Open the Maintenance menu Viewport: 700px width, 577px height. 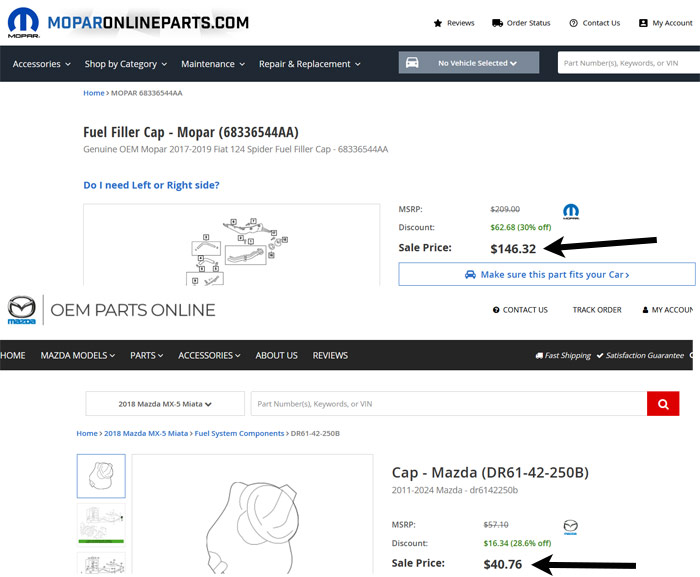(213, 64)
